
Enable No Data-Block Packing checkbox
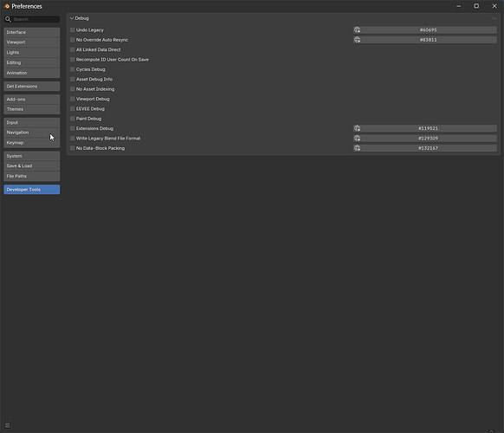(73, 148)
